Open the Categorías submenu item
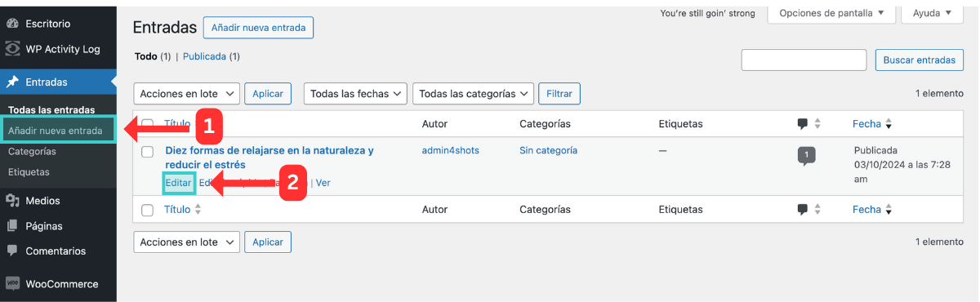The width and height of the screenshot is (980, 302). pos(32,152)
